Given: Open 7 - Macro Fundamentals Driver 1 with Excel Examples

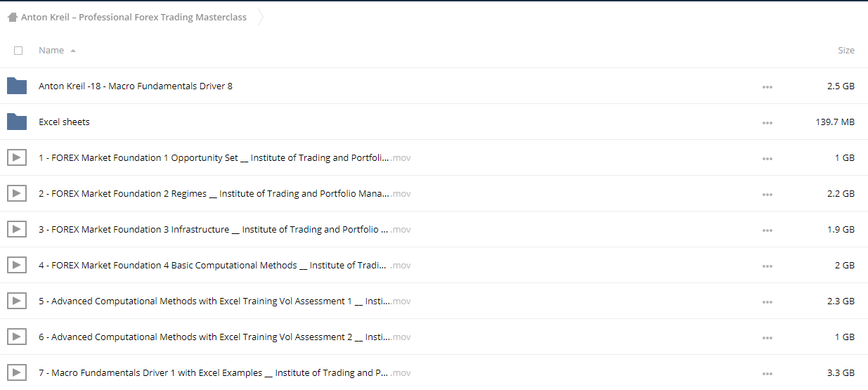Looking at the screenshot, I should tap(225, 373).
